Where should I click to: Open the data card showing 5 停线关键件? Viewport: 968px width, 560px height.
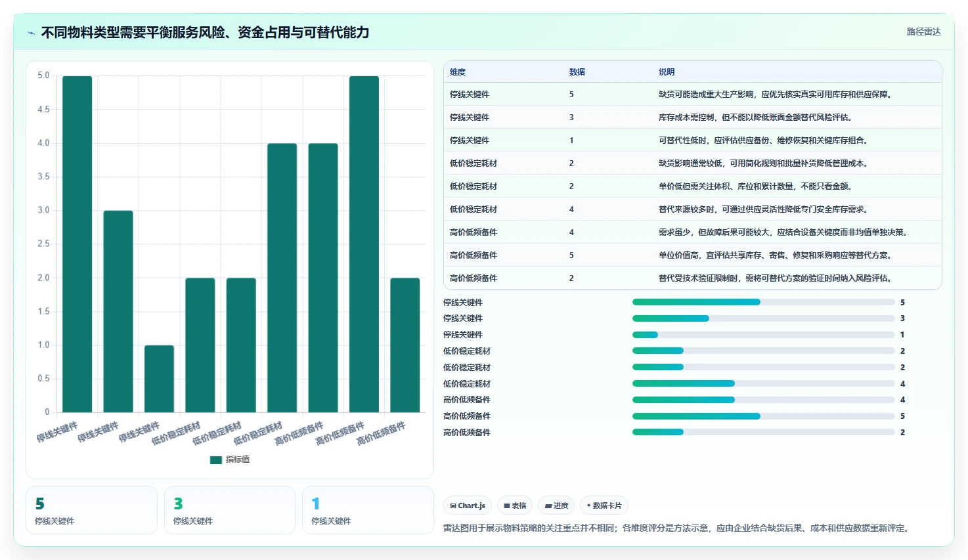pos(92,510)
